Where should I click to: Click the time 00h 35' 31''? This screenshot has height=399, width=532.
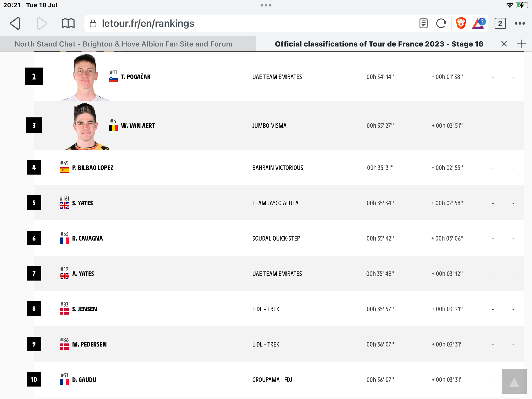pyautogui.click(x=380, y=168)
